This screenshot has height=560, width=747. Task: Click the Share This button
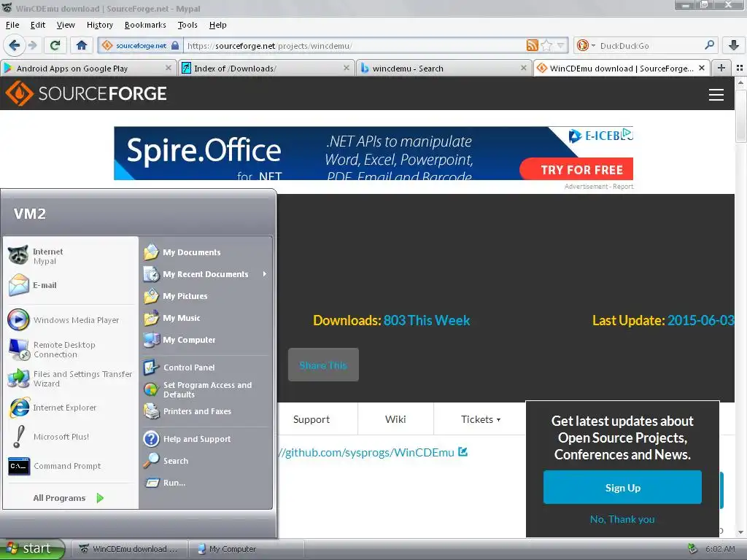[x=323, y=365]
